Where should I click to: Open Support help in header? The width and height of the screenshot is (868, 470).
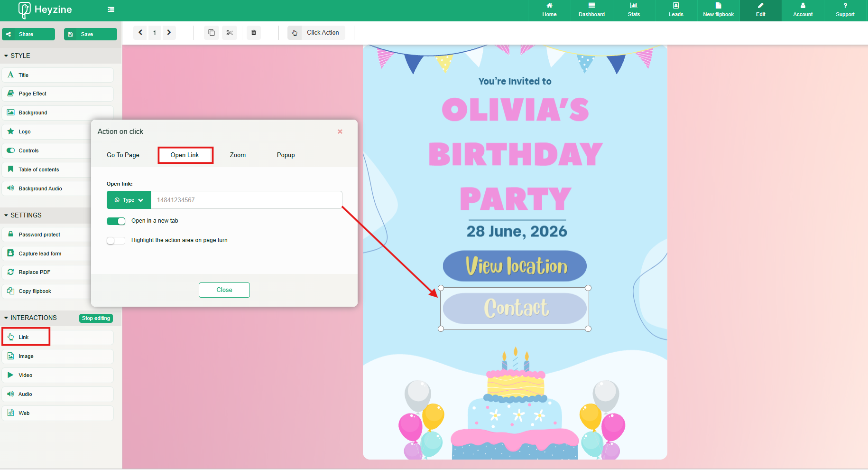[x=845, y=10]
